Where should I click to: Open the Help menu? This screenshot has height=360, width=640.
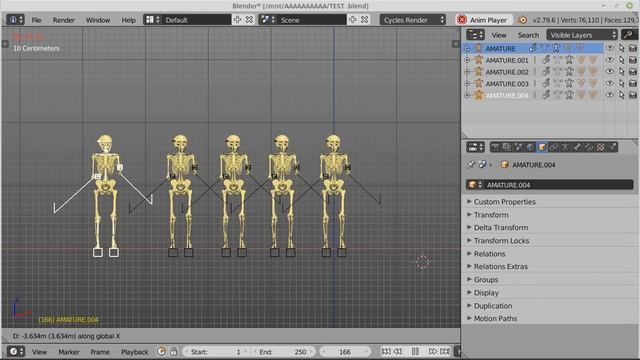128,20
